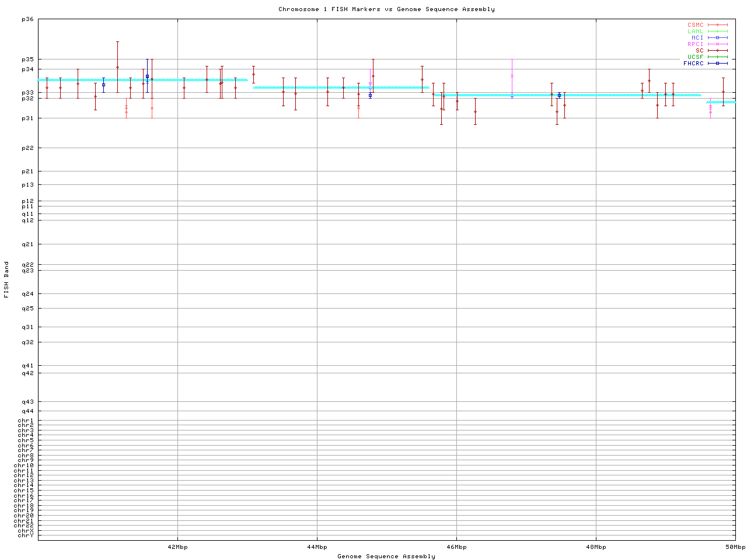Click the FISH Band vertical axis title
The image size is (747, 560).
[6, 279]
